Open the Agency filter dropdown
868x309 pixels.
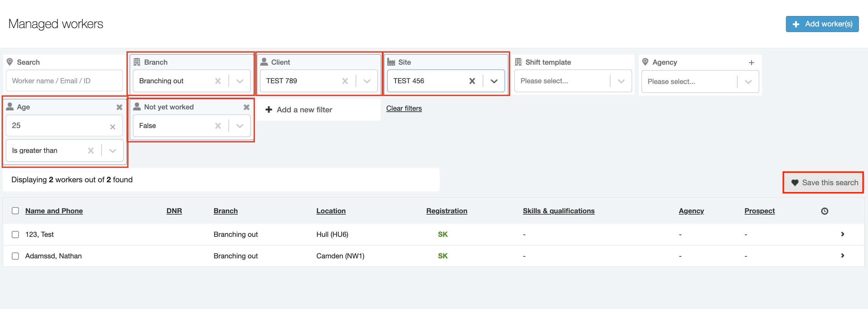(x=748, y=82)
